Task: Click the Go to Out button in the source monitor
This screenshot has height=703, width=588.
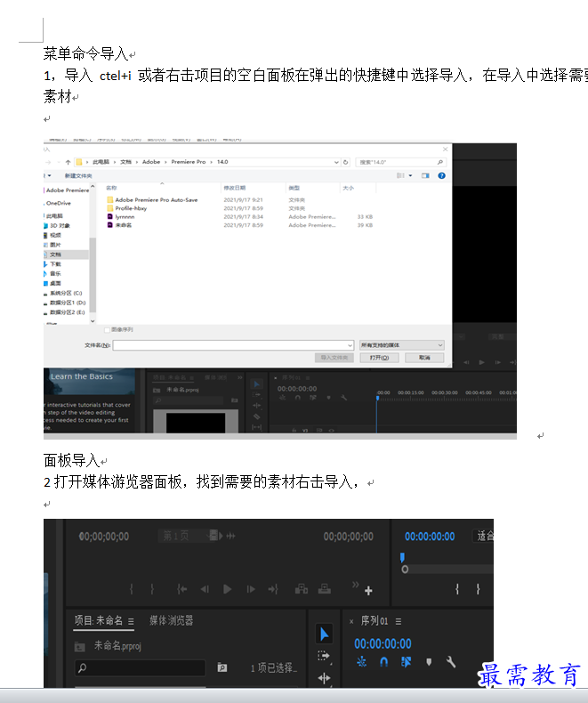Action: coord(273,589)
